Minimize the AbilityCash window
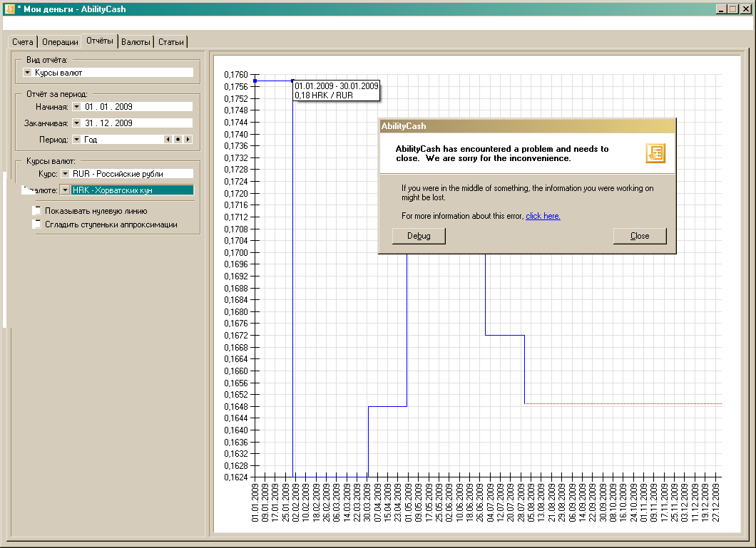This screenshot has width=756, height=548. click(722, 9)
